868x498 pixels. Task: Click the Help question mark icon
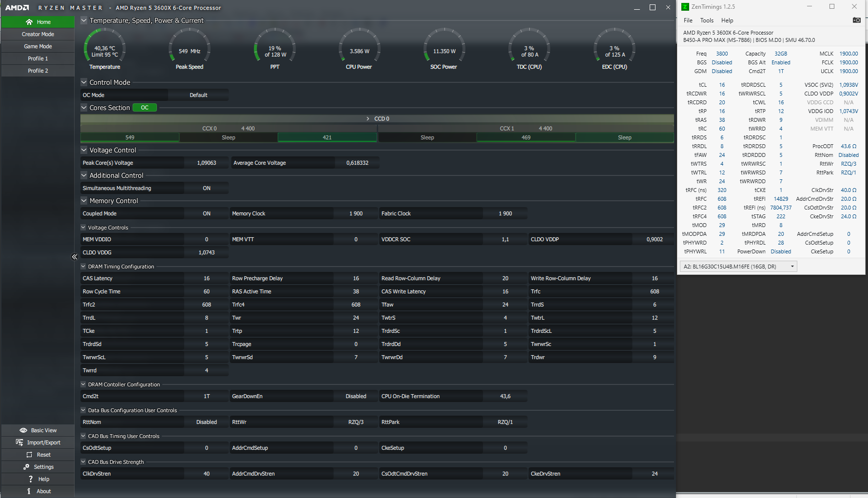pos(31,479)
